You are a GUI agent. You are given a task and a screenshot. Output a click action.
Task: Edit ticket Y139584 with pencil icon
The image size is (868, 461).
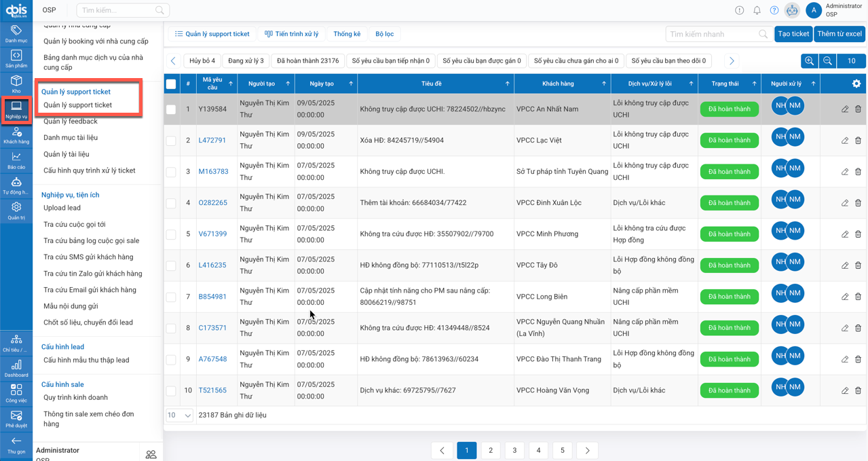(x=845, y=109)
